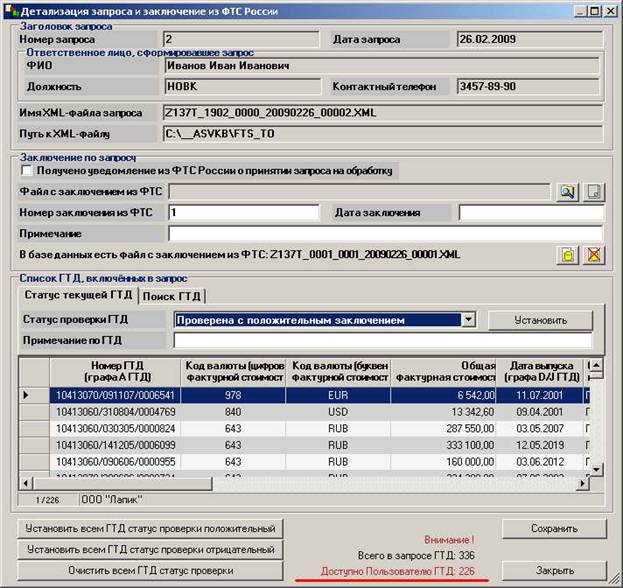The height and width of the screenshot is (588, 623).
Task: Click the Сохранить button
Action: point(554,529)
